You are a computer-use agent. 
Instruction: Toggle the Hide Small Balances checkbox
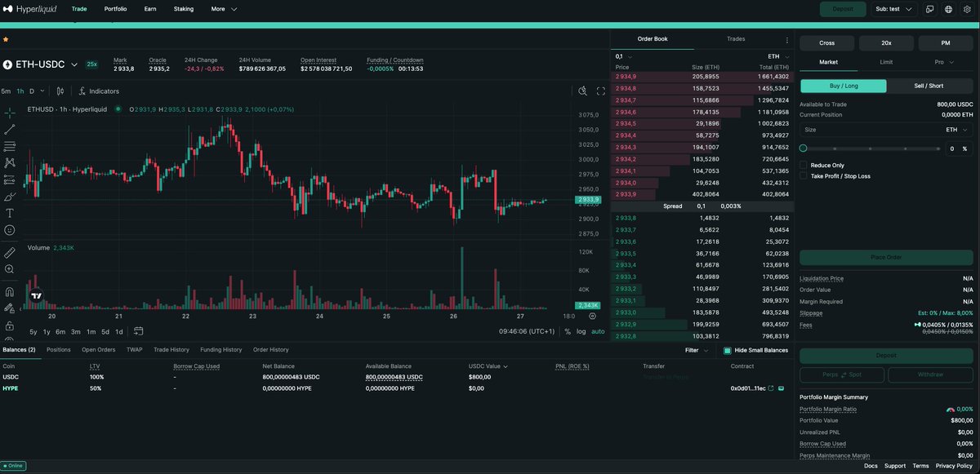[728, 350]
